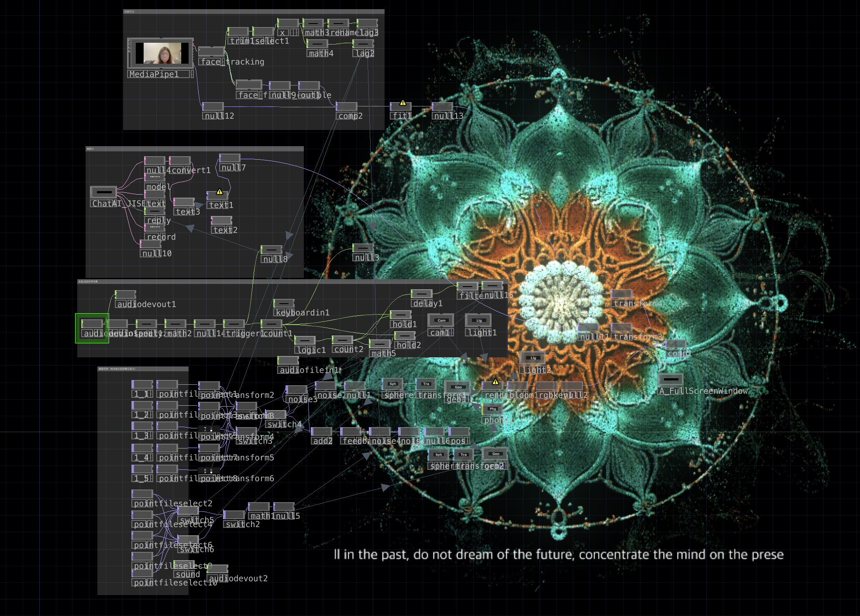Click the keyboardin1 node
This screenshot has width=860, height=616.
coord(284,303)
